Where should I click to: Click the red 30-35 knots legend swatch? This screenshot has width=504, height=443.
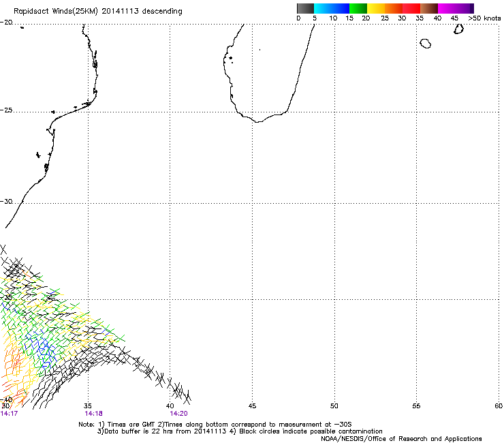pos(411,8)
